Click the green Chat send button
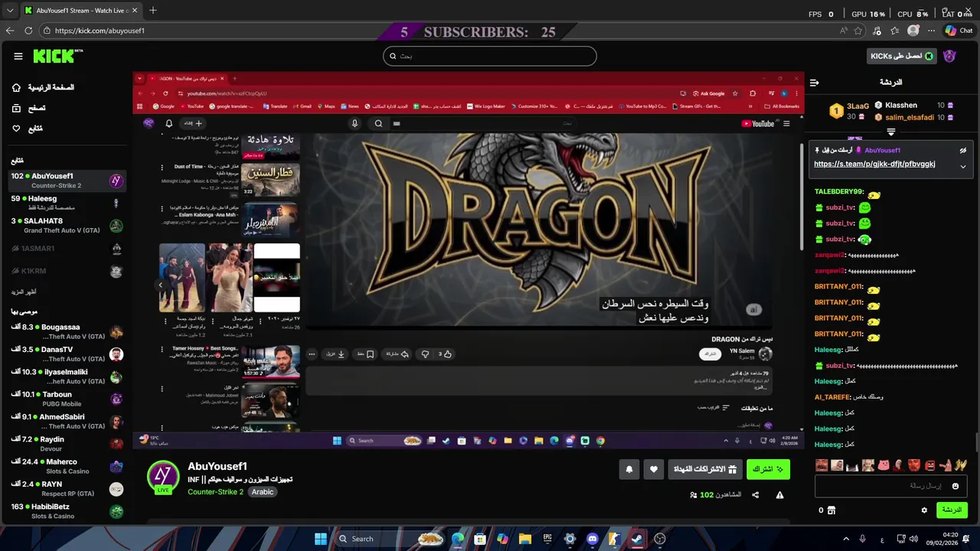Viewport: 980px width, 551px height. click(x=952, y=510)
